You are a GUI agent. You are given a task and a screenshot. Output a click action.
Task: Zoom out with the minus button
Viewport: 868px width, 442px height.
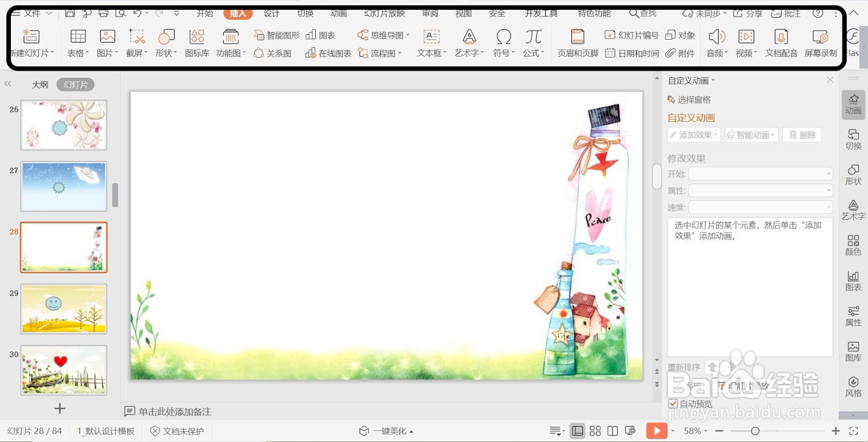point(719,431)
